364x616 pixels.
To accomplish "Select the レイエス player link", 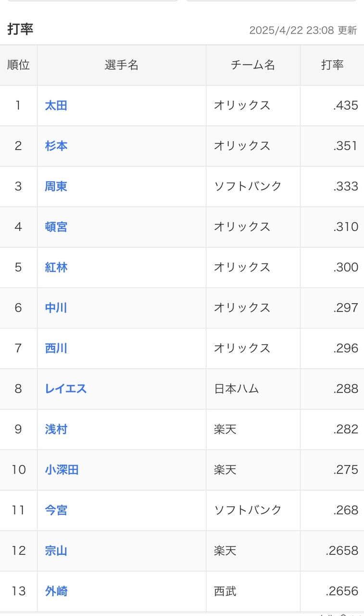I will point(66,388).
